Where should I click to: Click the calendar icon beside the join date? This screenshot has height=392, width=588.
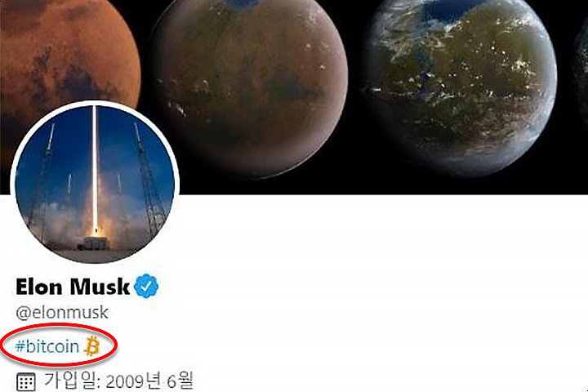pyautogui.click(x=26, y=382)
